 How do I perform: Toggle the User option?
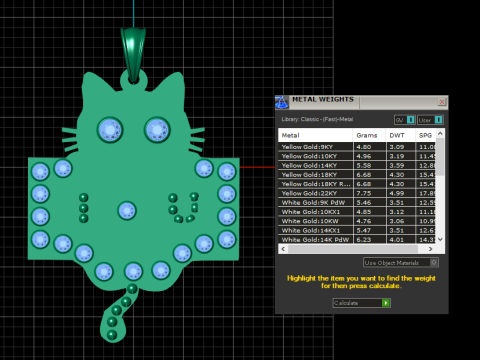pos(430,120)
